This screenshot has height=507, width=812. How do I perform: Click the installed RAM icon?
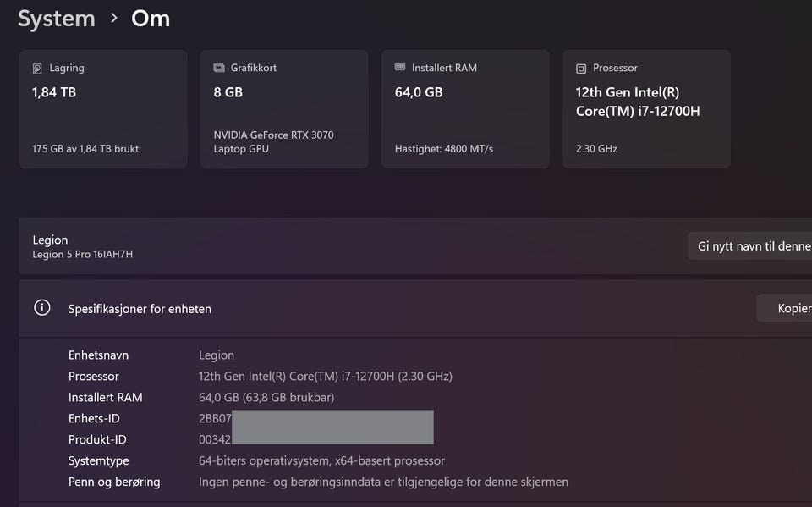(400, 68)
